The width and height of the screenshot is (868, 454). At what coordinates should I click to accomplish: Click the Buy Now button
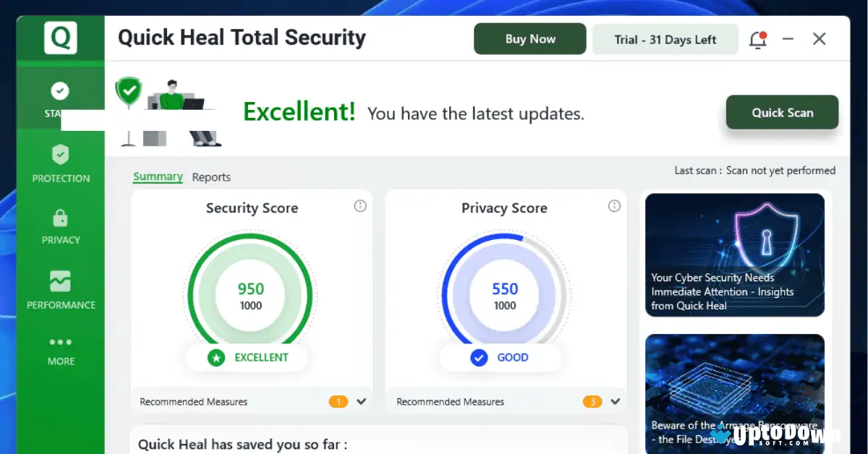(x=529, y=38)
